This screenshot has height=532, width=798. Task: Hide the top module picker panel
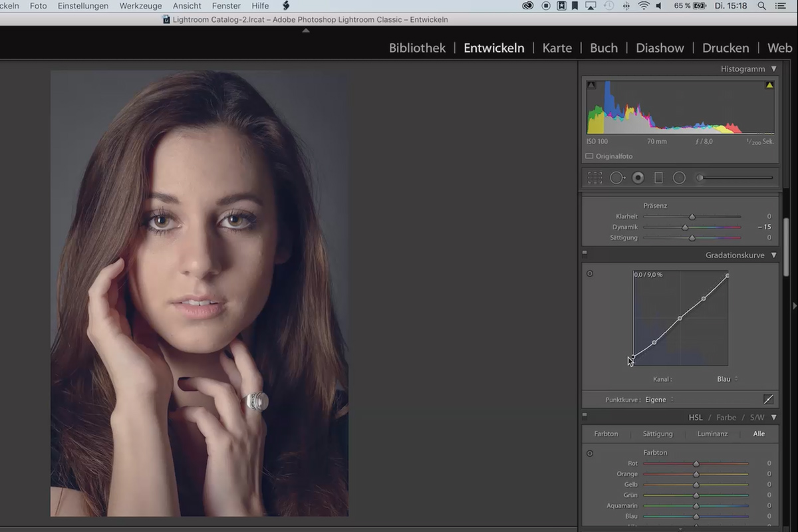[x=306, y=31]
